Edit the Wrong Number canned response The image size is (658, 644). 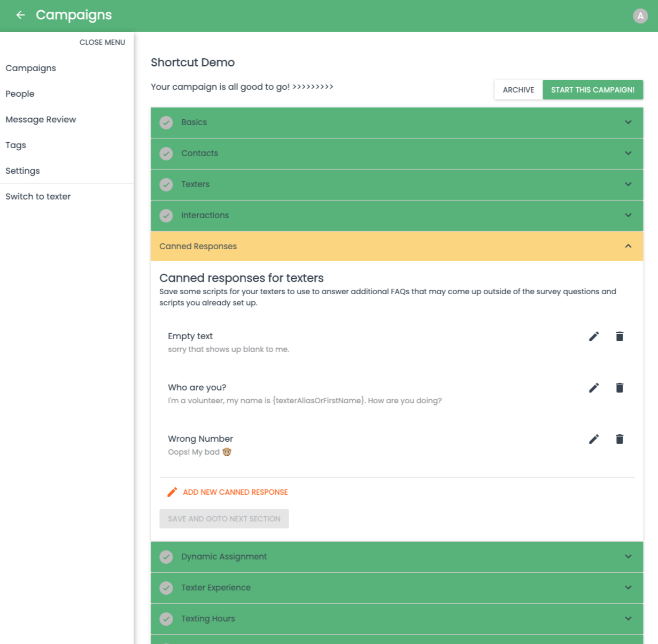594,439
